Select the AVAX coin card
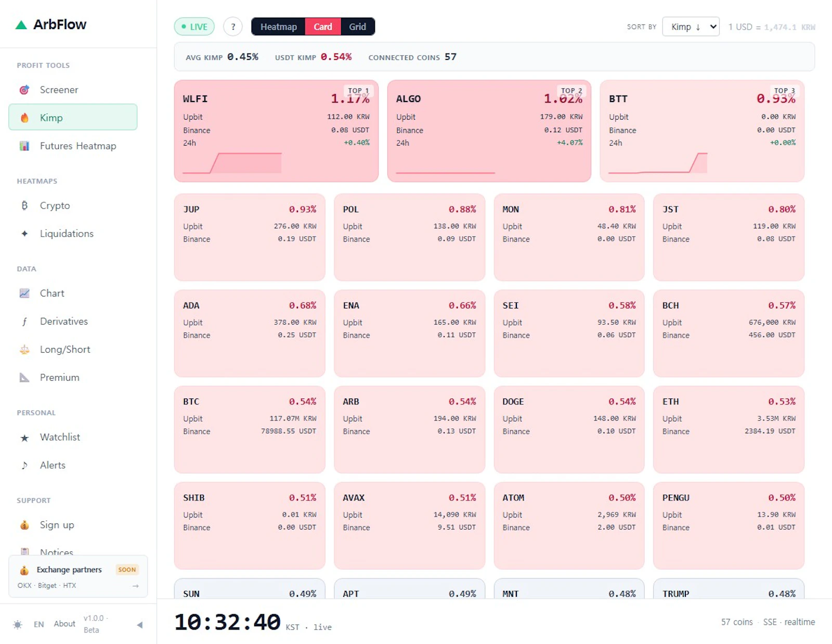This screenshot has width=832, height=644. point(409,526)
